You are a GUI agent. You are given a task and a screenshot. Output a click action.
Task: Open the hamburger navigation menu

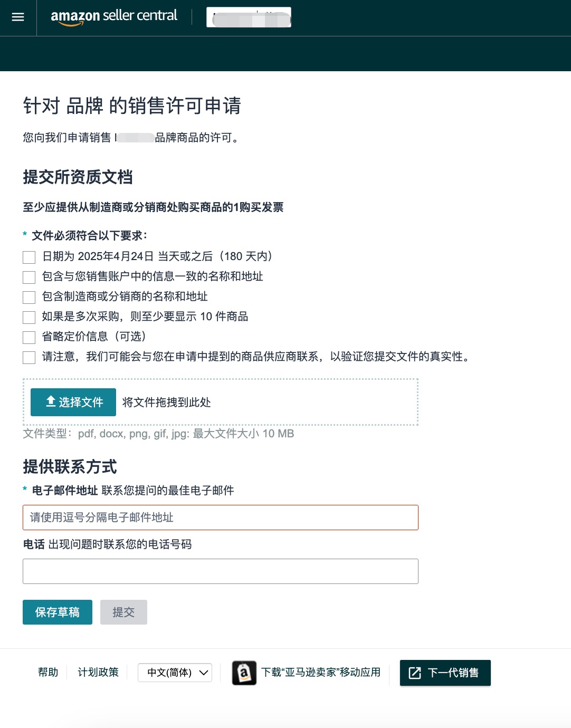(x=18, y=17)
